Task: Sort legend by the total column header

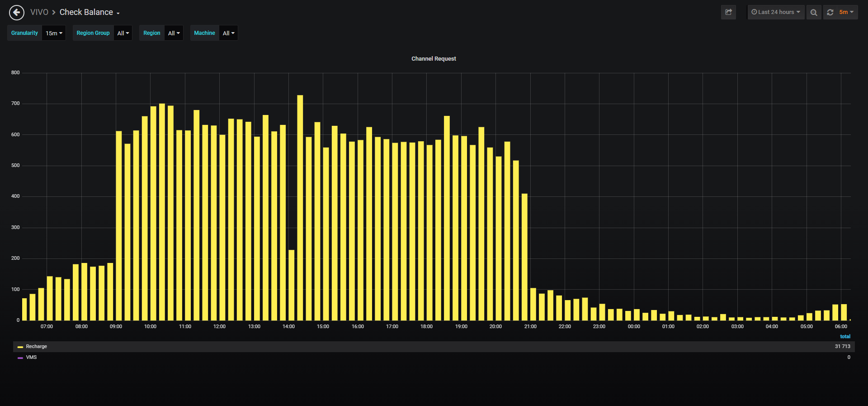Action: [845, 337]
